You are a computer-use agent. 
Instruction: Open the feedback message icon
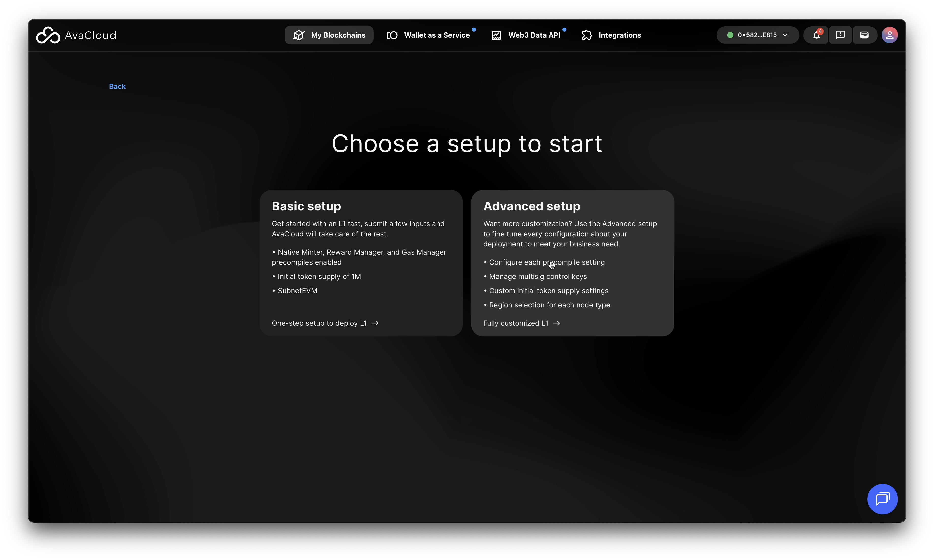pyautogui.click(x=840, y=35)
